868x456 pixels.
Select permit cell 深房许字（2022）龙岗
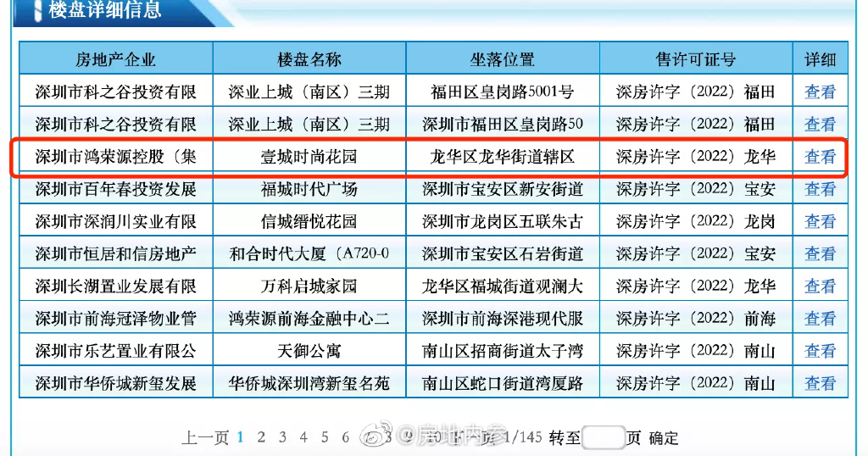point(696,222)
